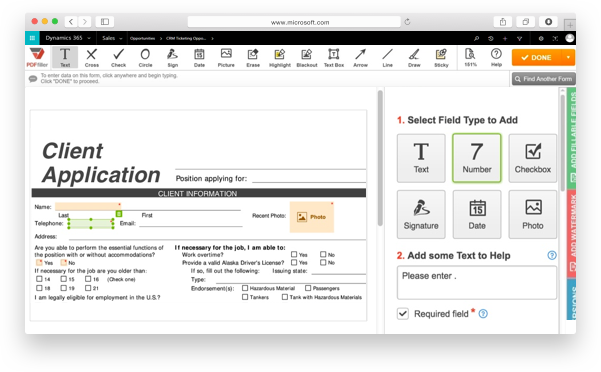The image size is (601, 372).
Task: Select the Blackout tool
Action: 307,57
